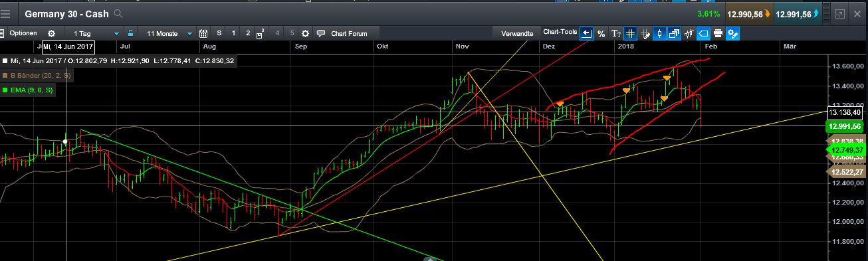This screenshot has height=261, width=868.
Task: Open the drawing settings gear-pencil icon
Action: click(733, 33)
